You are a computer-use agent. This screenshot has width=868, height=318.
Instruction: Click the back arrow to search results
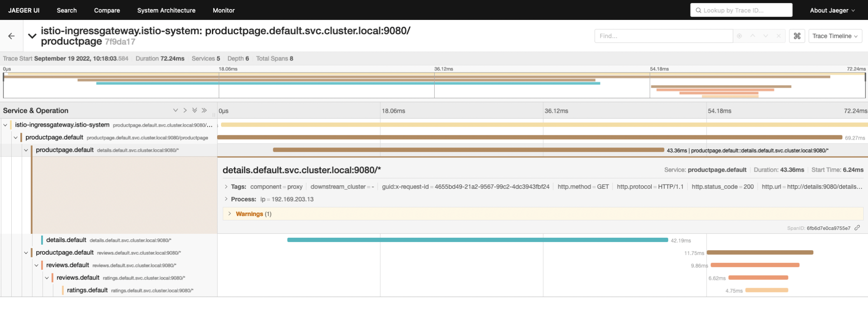12,36
